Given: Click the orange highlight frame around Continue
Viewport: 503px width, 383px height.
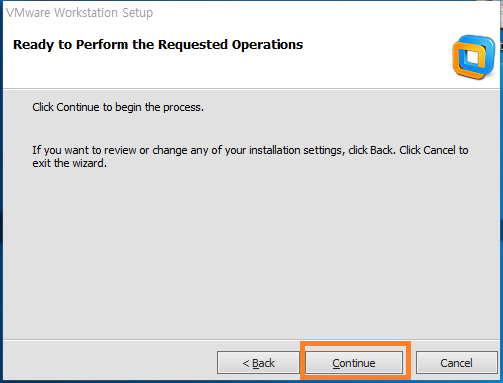Looking at the screenshot, I should [355, 345].
